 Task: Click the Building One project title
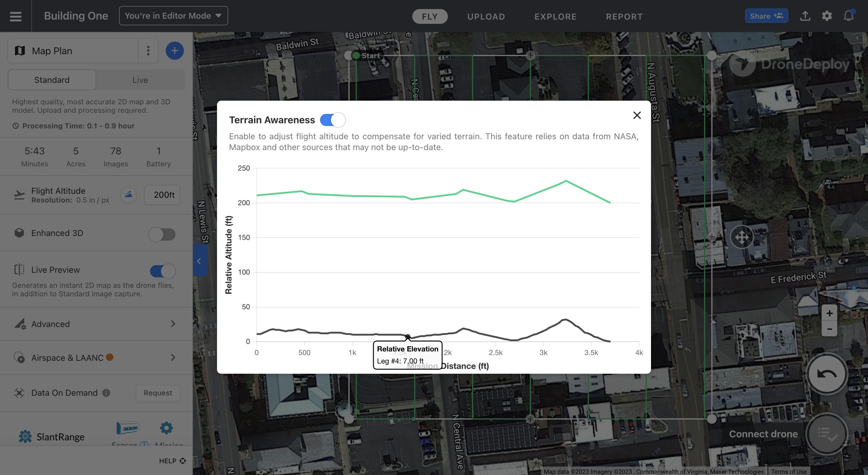(x=76, y=16)
